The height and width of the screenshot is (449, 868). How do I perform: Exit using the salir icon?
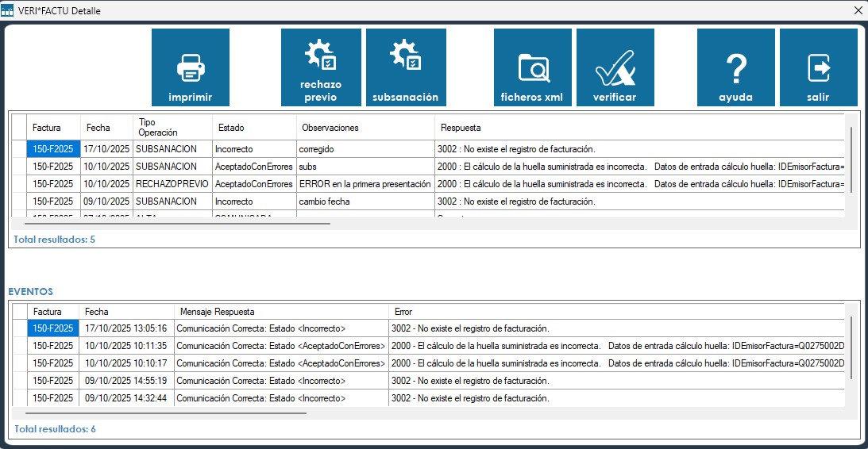pos(818,67)
